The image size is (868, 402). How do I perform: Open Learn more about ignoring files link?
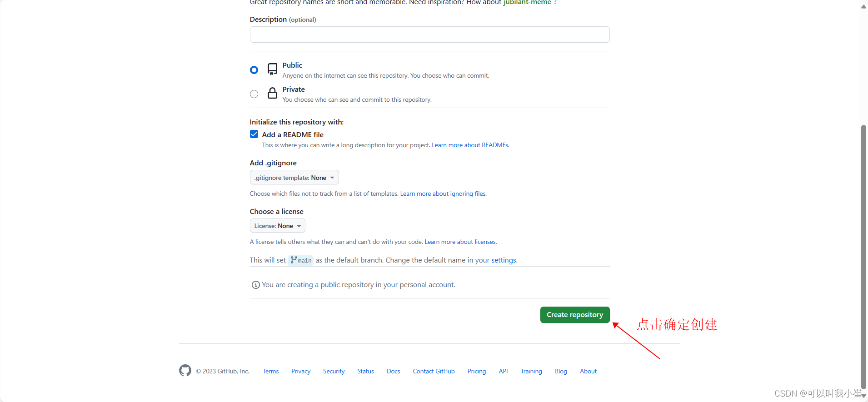point(443,194)
